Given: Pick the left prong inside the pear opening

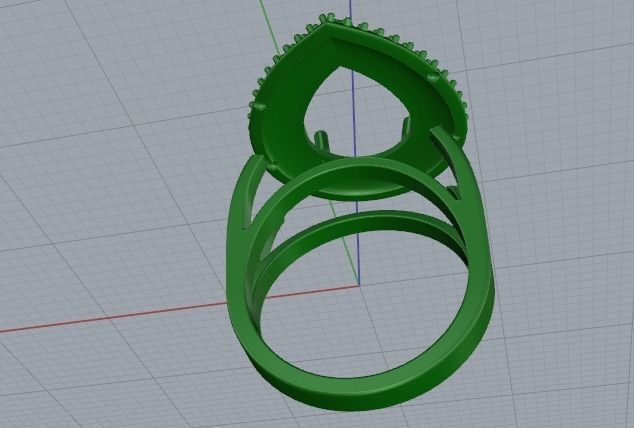Looking at the screenshot, I should click(x=321, y=140).
